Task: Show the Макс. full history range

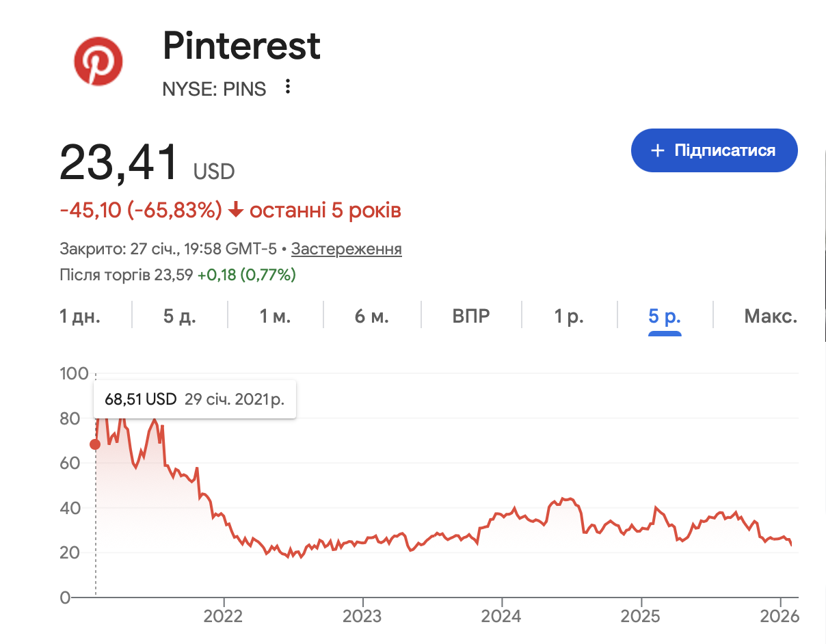Action: [x=771, y=317]
